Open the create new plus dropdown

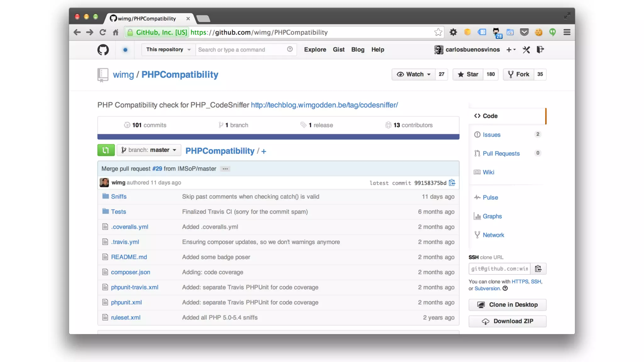[511, 50]
